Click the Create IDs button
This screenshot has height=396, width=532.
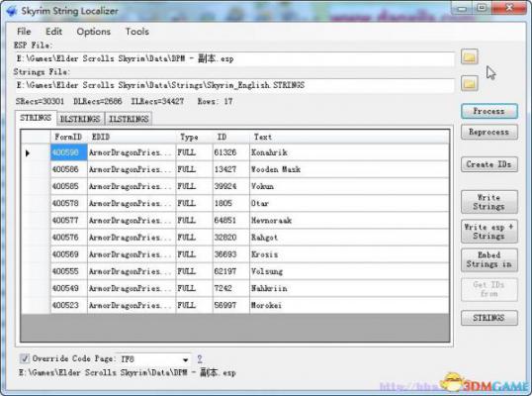(x=488, y=164)
